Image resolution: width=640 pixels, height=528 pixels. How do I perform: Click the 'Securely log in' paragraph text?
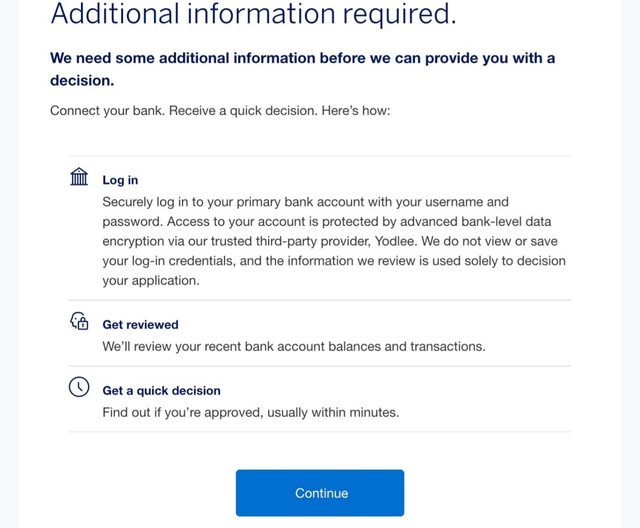(x=334, y=241)
